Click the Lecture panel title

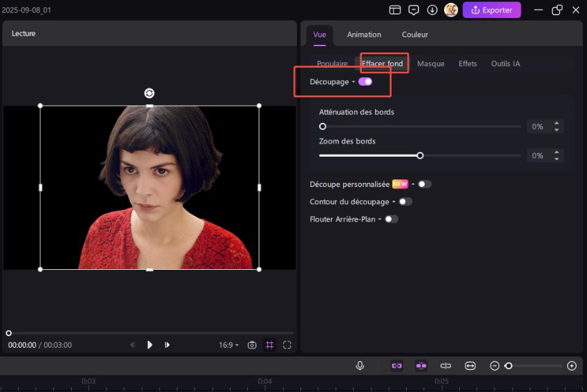click(x=23, y=33)
